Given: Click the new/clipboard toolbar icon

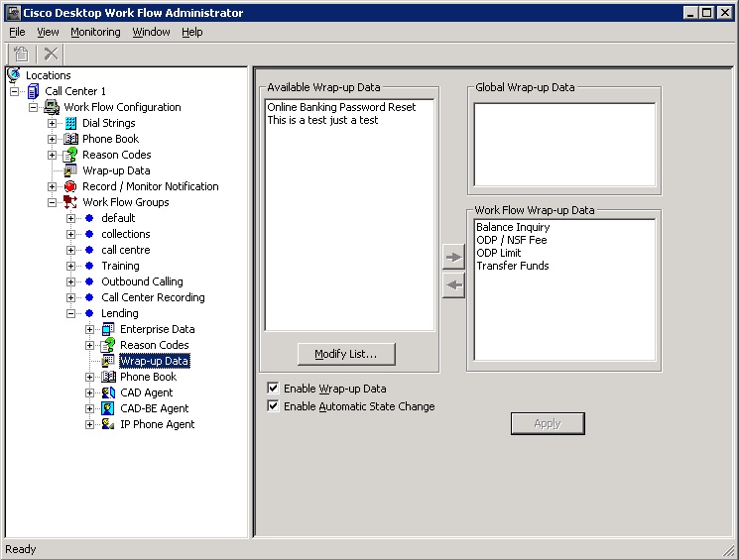Looking at the screenshot, I should (x=21, y=54).
